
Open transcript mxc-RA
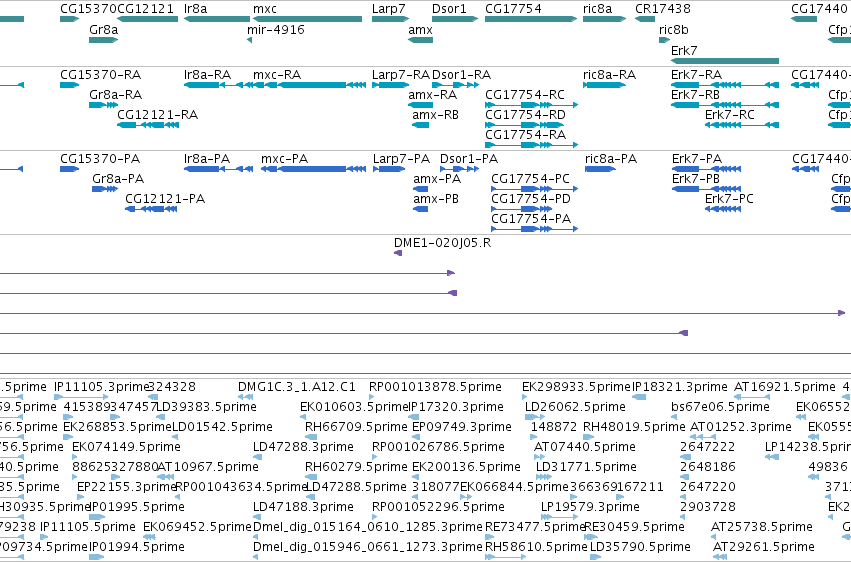point(277,74)
